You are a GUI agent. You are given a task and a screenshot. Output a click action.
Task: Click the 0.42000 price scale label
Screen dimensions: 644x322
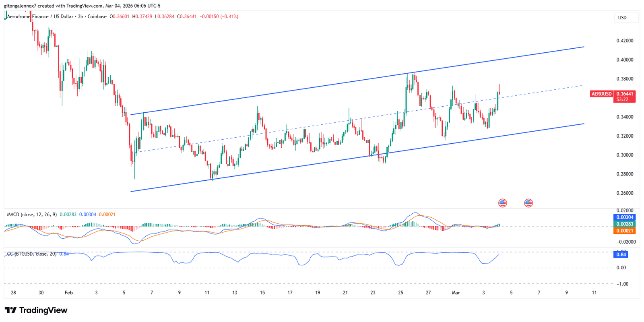(625, 41)
